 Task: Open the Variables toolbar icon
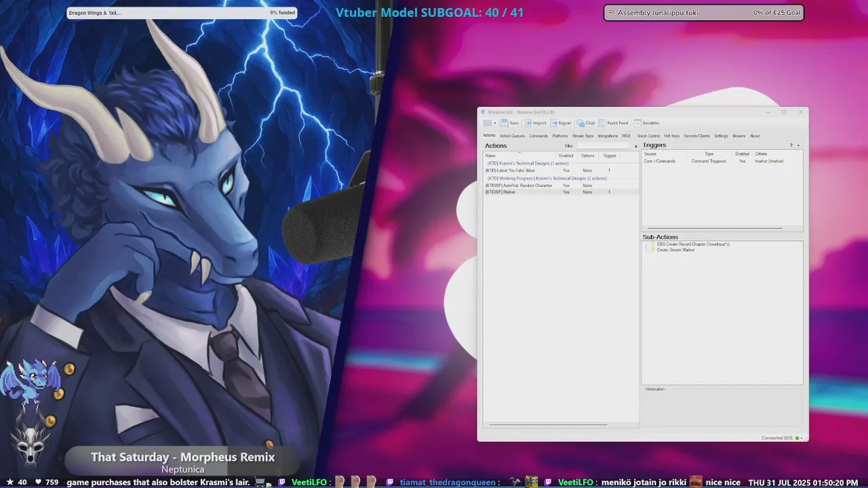pos(637,123)
